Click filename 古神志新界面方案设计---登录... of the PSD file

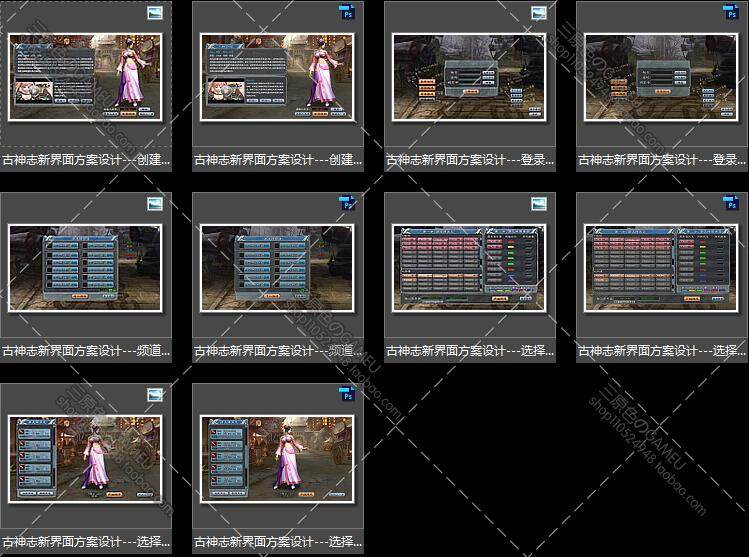(x=662, y=160)
